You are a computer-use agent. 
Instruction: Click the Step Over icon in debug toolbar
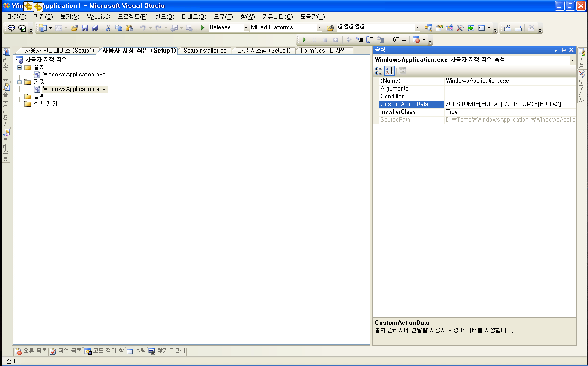[x=370, y=40]
